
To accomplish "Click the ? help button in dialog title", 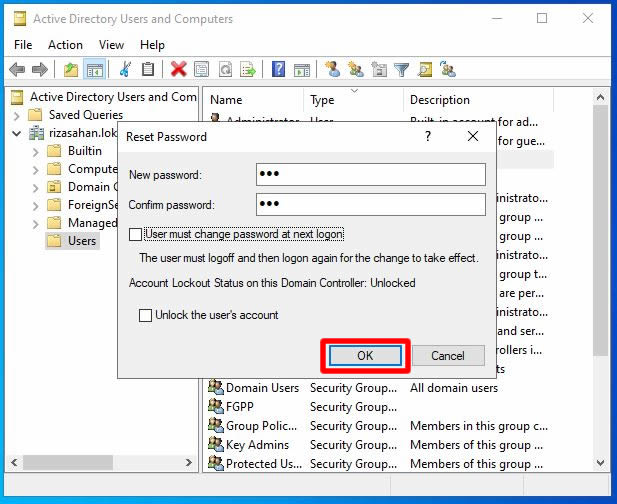I will pyautogui.click(x=428, y=137).
